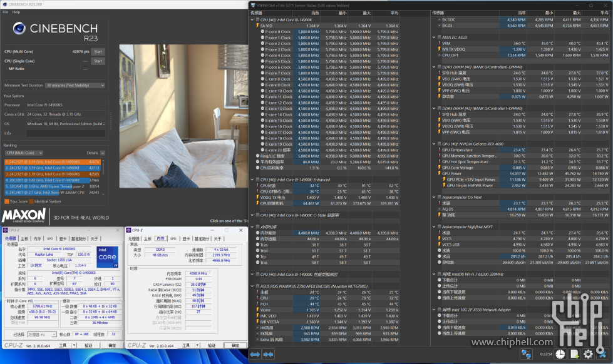
Task: Click Identical System brown legend swatch
Action: (32, 201)
